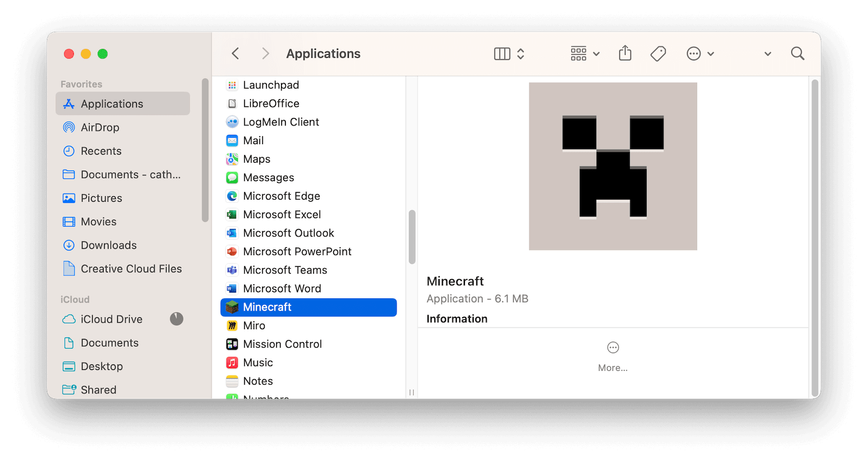
Task: Select the Messages app icon
Action: point(232,177)
